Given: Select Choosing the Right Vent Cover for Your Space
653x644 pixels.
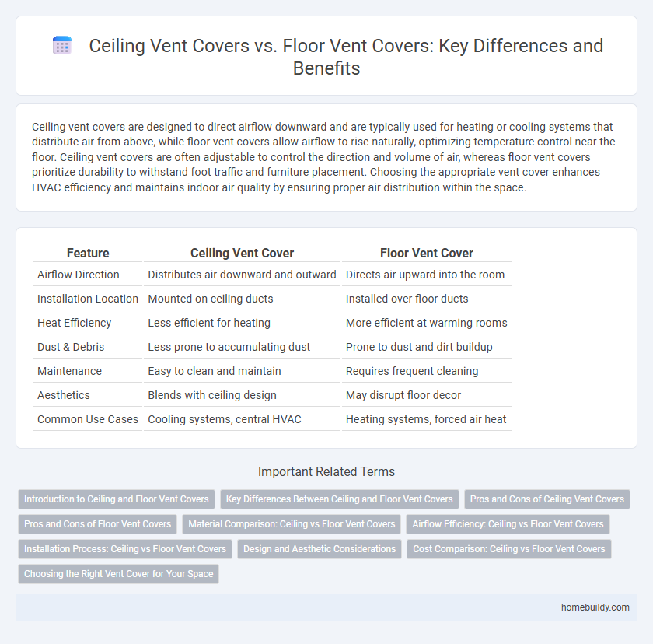Looking at the screenshot, I should pos(118,574).
